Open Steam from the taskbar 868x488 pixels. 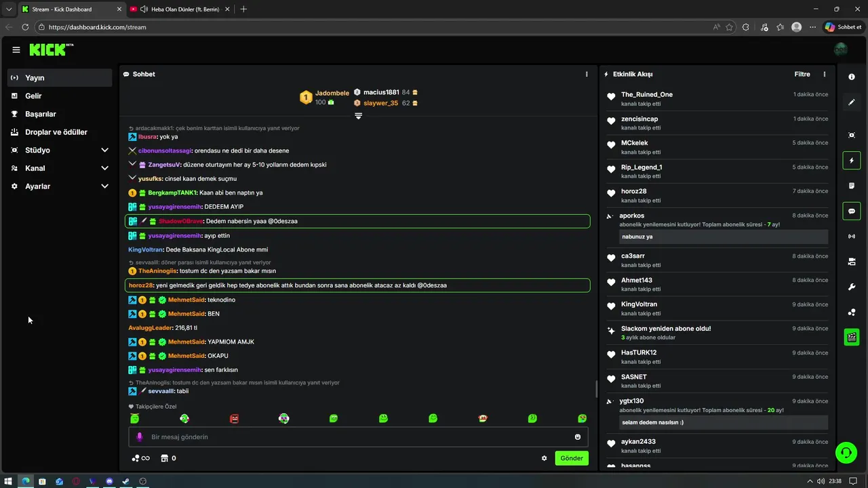point(125,481)
